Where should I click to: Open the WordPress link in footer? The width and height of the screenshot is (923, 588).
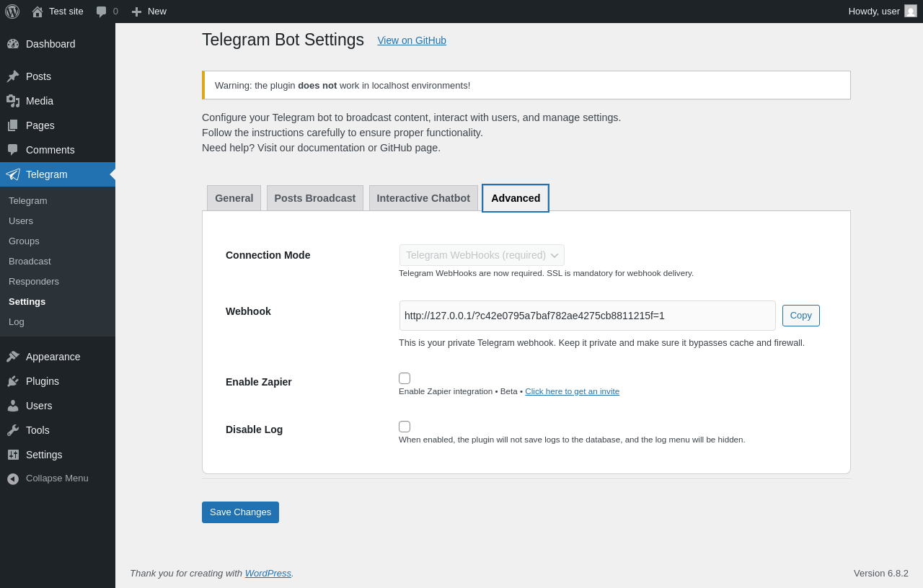pyautogui.click(x=268, y=573)
